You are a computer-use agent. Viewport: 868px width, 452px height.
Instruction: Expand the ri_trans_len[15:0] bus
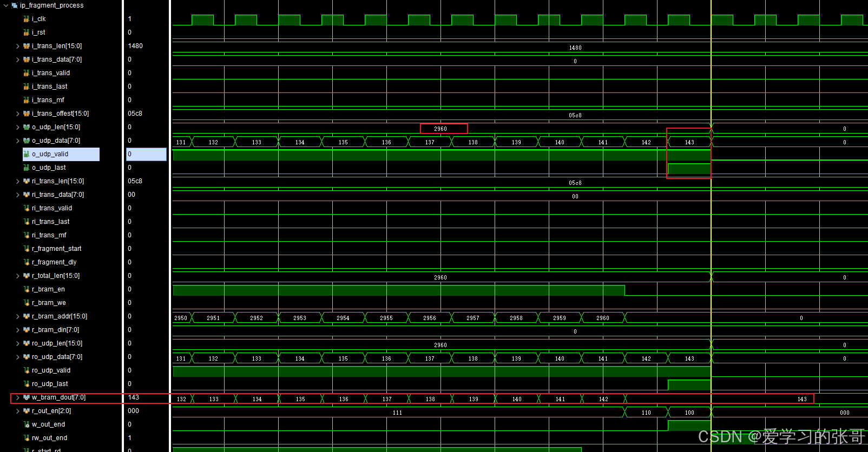point(18,181)
